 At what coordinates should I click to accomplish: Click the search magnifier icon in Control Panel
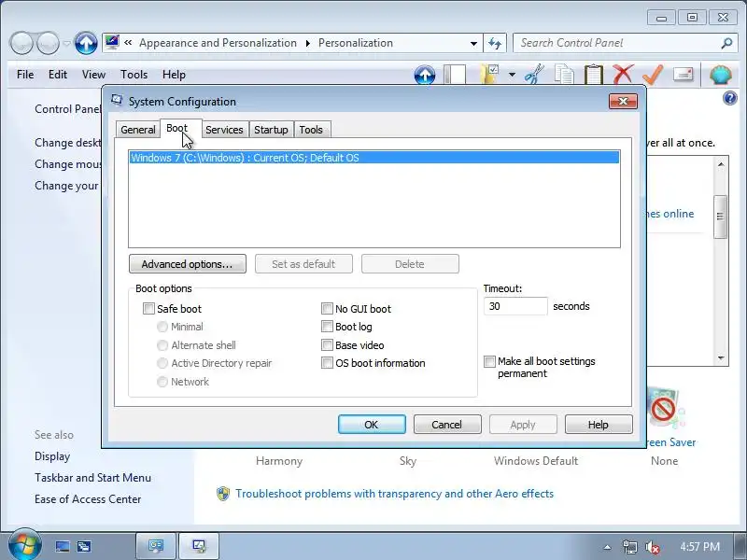click(726, 43)
